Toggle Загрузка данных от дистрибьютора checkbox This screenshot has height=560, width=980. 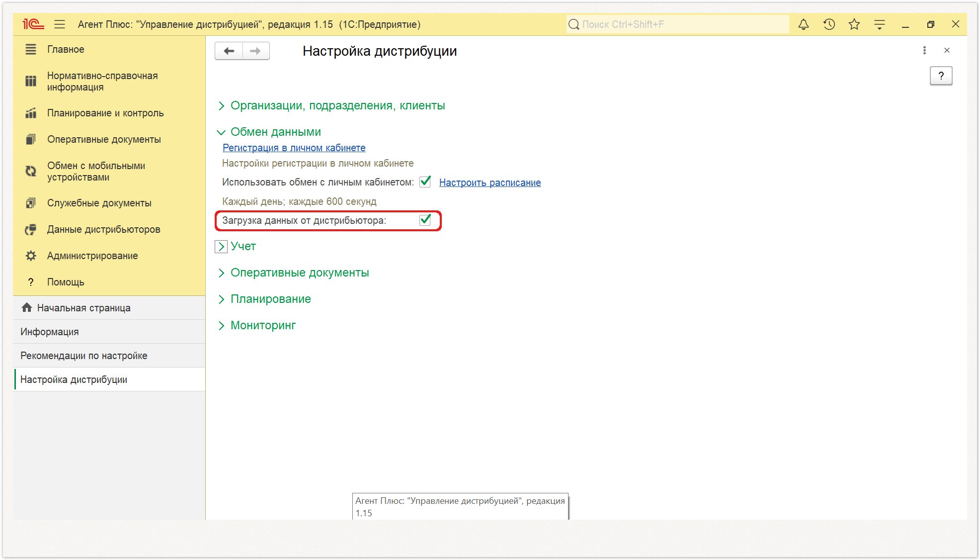pos(425,220)
